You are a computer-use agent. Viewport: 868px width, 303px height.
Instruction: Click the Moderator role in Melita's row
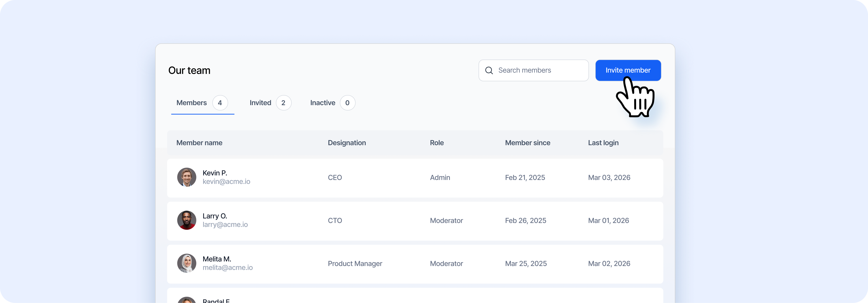(x=446, y=264)
